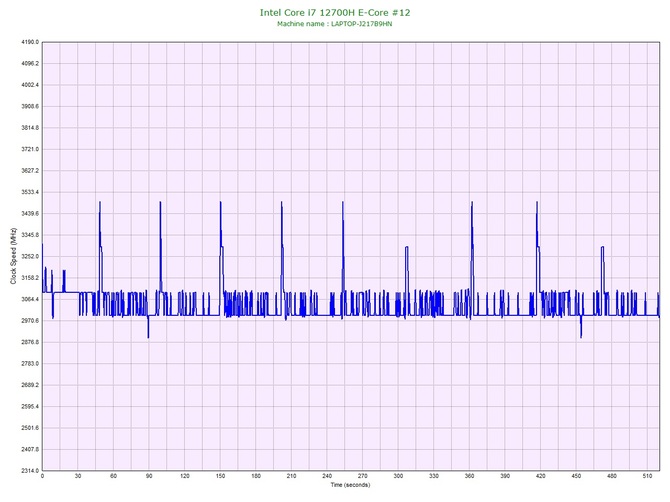Click the 4096.2 y-axis value
This screenshot has width=670, height=502.
pos(30,64)
